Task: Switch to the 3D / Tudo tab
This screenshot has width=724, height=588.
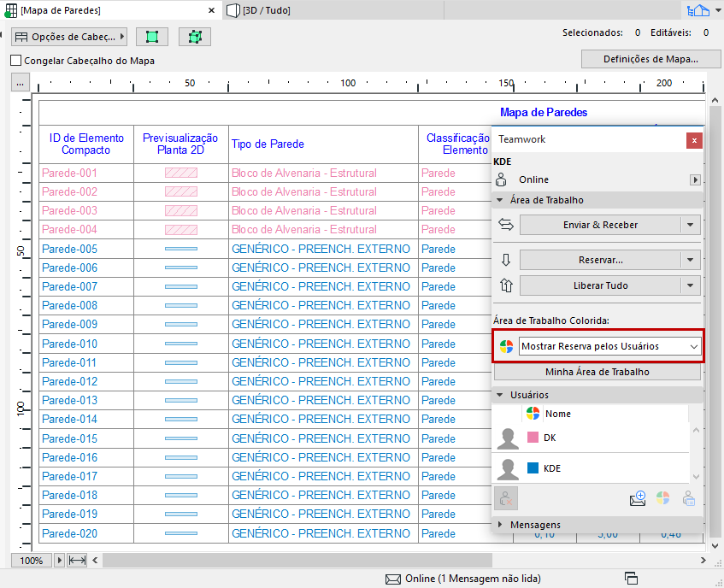Action: 266,10
